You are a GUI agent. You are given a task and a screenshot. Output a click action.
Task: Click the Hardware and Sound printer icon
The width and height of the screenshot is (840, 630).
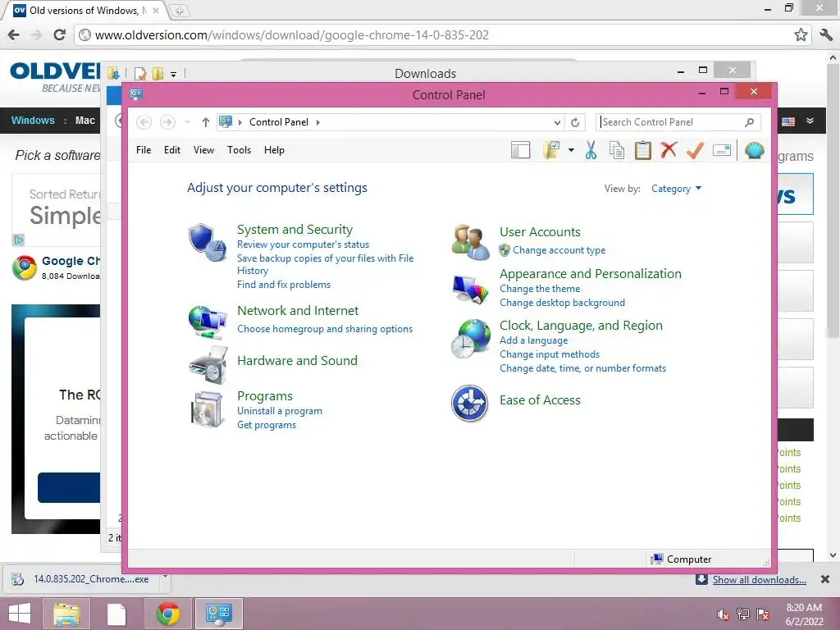click(x=208, y=365)
